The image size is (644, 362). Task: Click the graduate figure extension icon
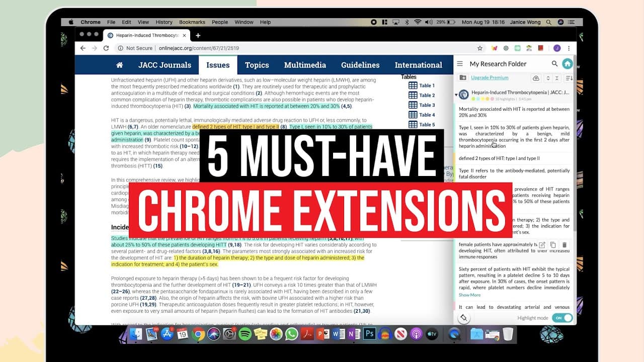point(529,48)
